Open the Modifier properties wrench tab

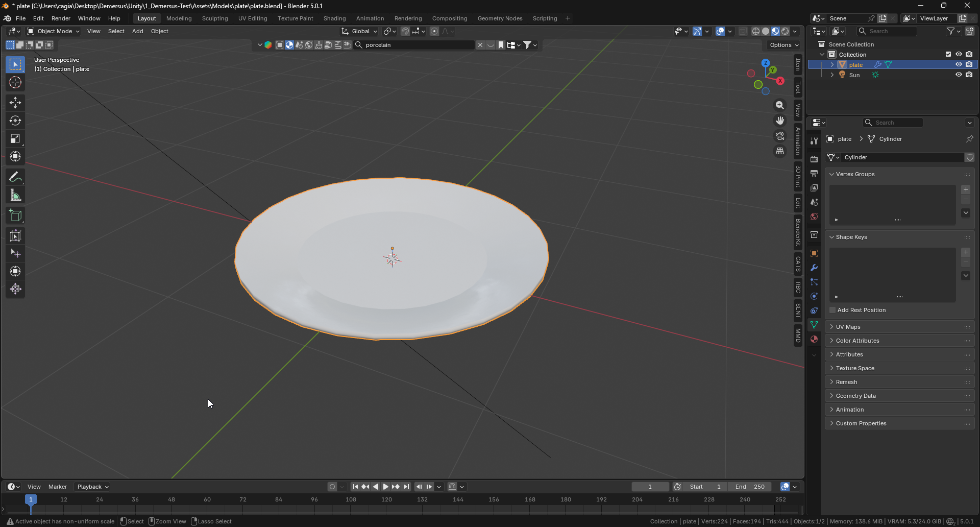[814, 267]
